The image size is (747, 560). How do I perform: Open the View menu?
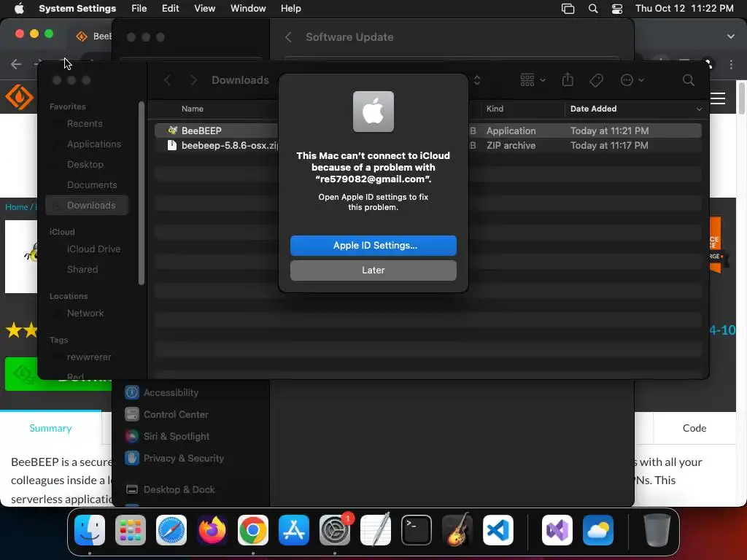click(x=204, y=9)
